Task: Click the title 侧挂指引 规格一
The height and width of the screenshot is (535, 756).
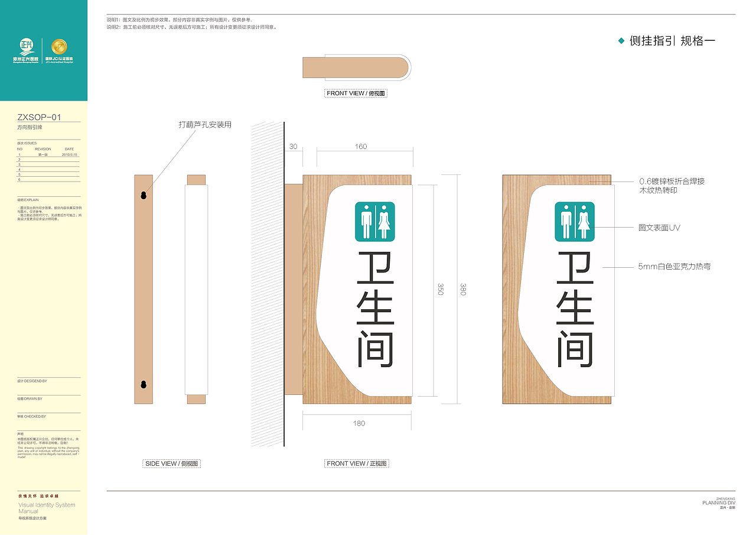Action: (x=672, y=41)
